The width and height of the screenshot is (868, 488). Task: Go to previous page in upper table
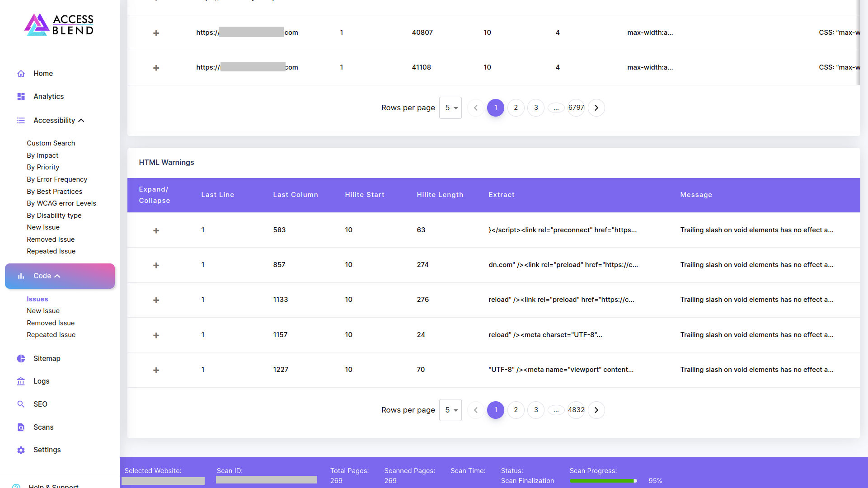(x=476, y=108)
